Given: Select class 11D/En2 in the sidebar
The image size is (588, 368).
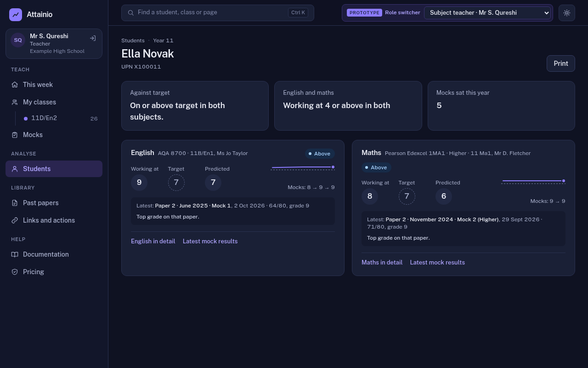Looking at the screenshot, I should [x=60, y=118].
